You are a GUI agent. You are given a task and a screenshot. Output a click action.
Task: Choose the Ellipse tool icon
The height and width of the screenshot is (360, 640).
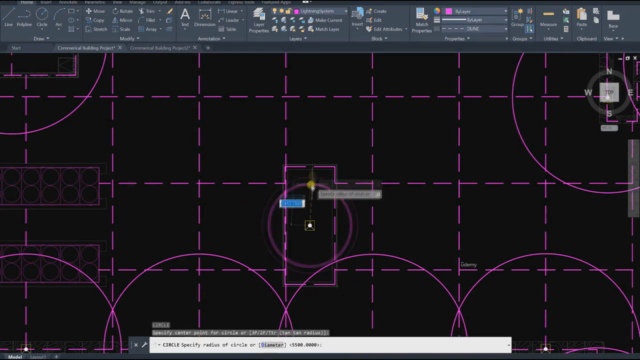tap(71, 20)
